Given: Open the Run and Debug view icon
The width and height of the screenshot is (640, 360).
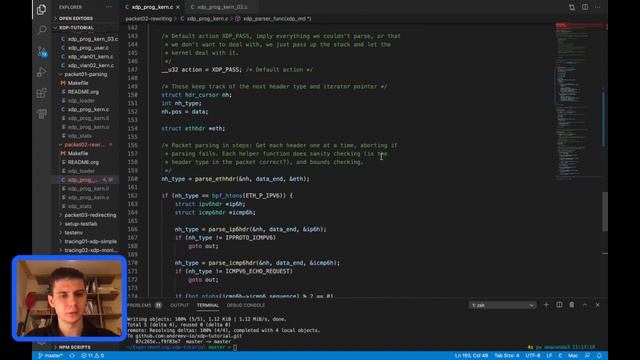Looking at the screenshot, I should click(x=41, y=72).
